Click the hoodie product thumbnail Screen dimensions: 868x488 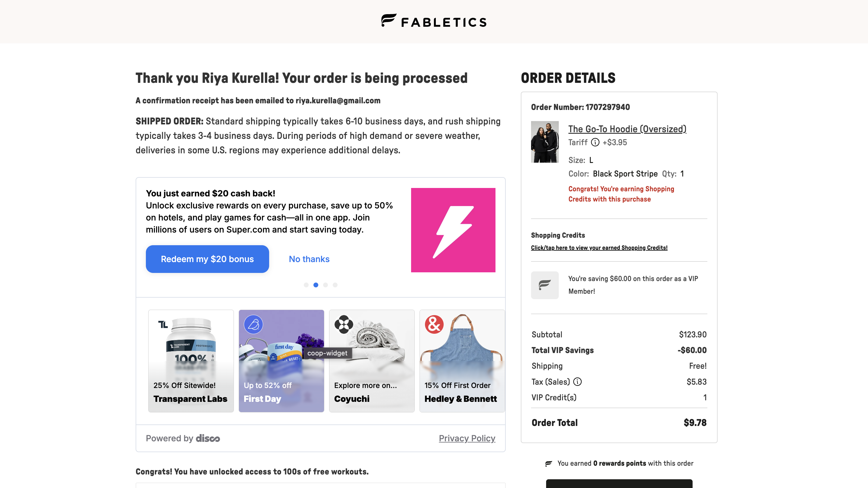pos(545,142)
